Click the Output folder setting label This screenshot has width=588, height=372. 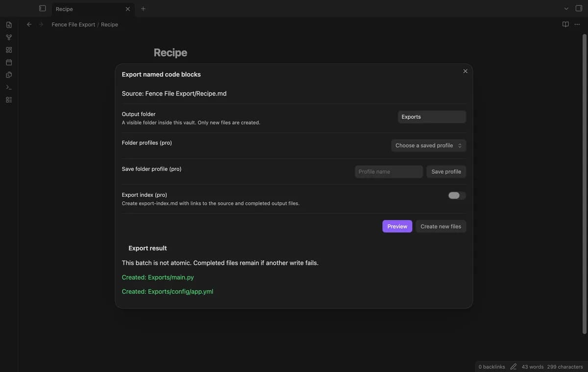coord(139,114)
